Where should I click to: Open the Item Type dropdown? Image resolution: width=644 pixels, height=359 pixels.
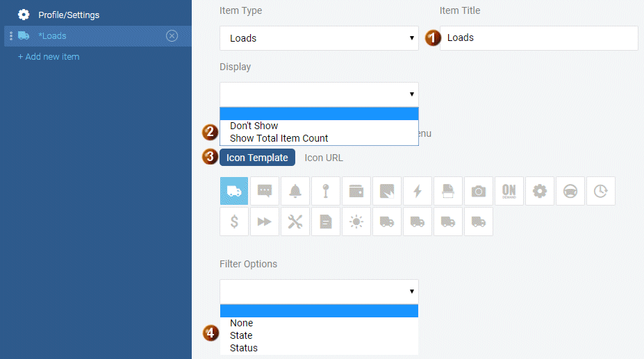pos(319,38)
